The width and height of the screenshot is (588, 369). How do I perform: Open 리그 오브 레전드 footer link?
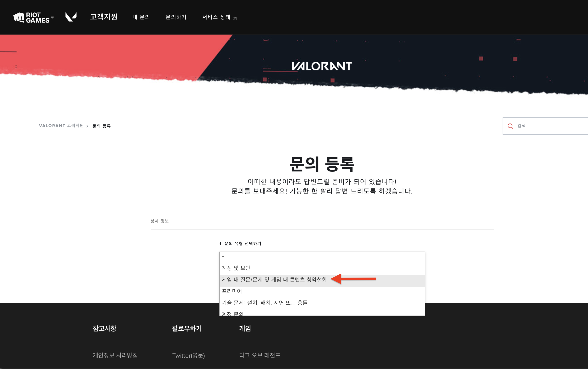260,355
